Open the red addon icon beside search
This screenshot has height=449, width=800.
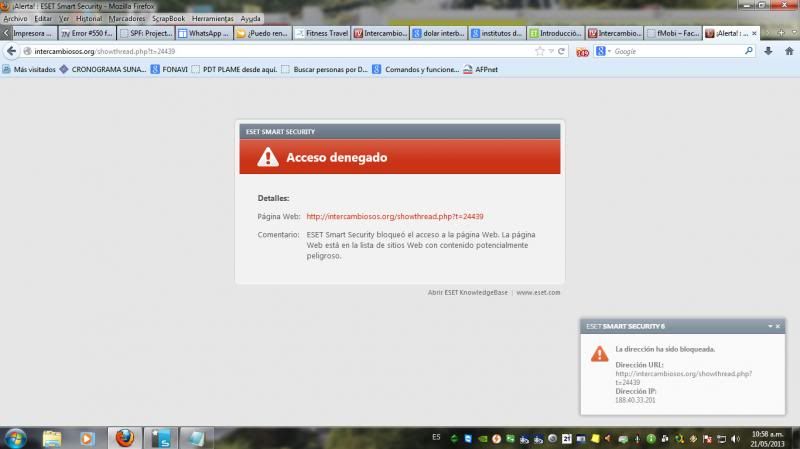click(x=582, y=52)
